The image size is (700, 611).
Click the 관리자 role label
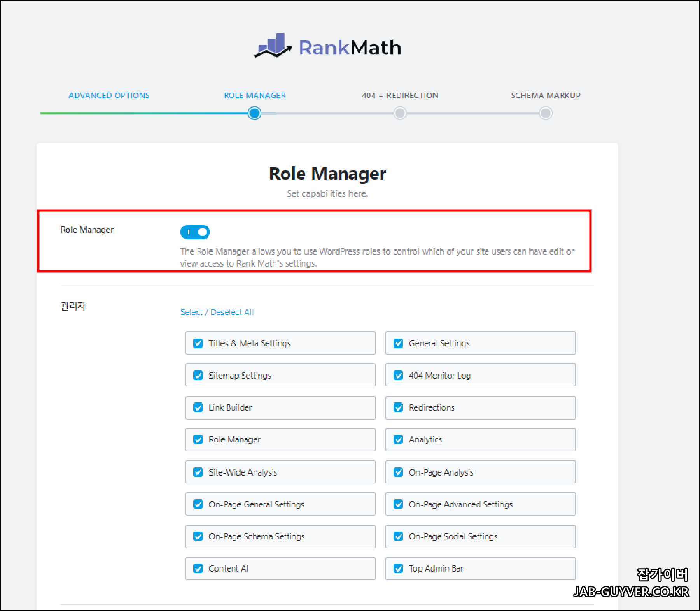73,306
